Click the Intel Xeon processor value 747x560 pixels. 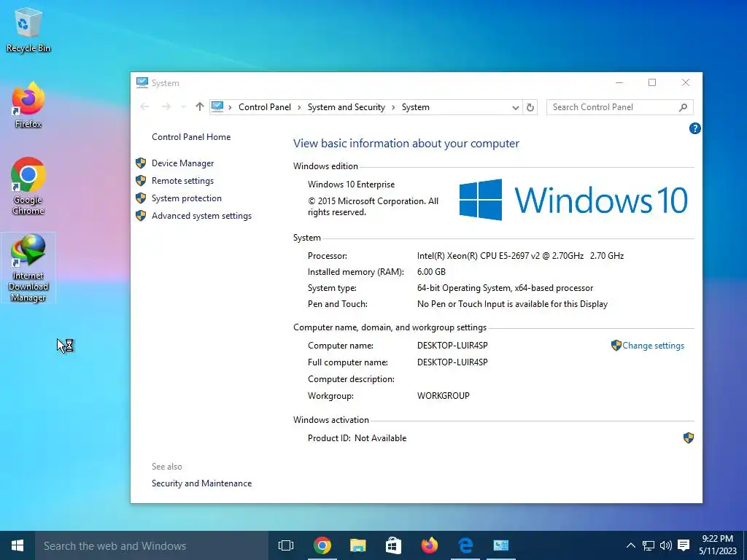click(x=520, y=256)
